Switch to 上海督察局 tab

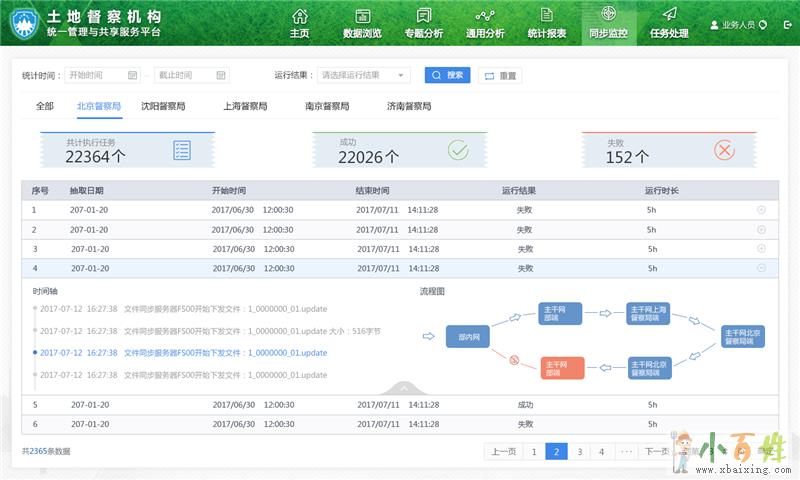(244, 106)
